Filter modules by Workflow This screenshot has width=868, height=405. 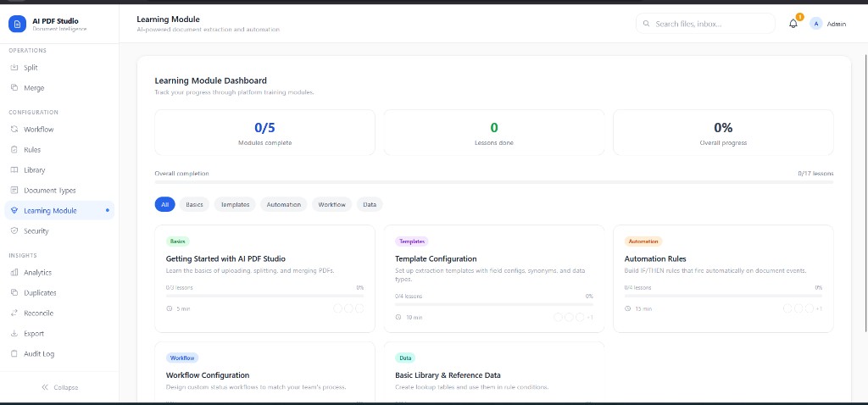(x=332, y=205)
